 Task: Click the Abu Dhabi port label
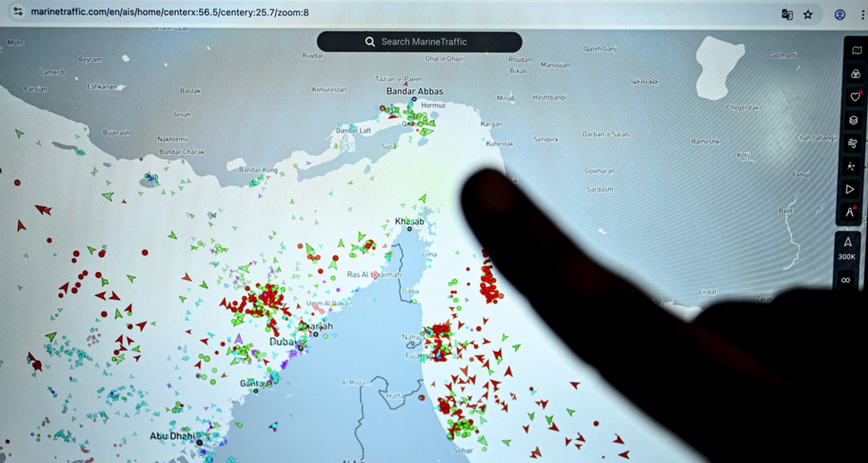173,436
